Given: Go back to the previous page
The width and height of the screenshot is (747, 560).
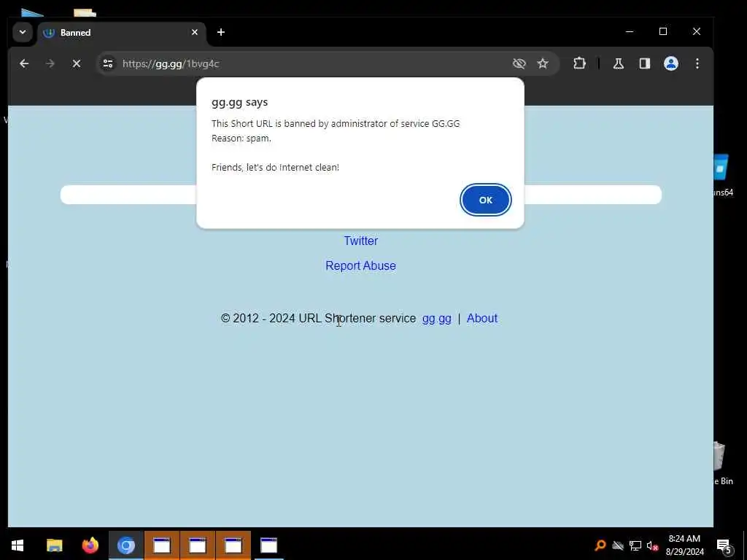Looking at the screenshot, I should click(x=24, y=64).
